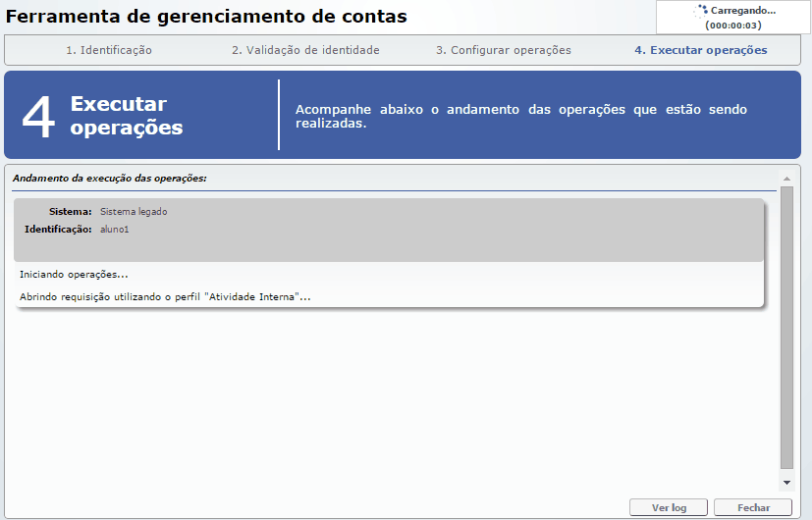The width and height of the screenshot is (812, 520).
Task: Click the scrollbar up arrow
Action: [785, 178]
